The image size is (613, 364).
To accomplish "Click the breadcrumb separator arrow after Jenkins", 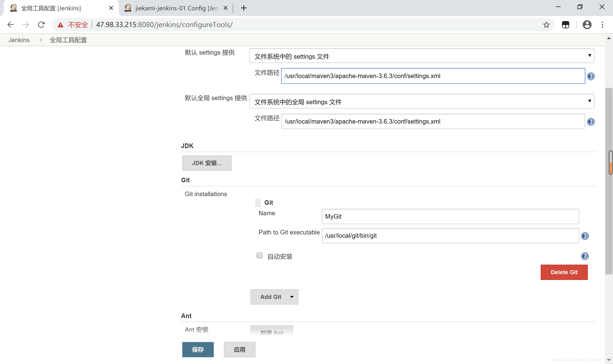I will click(41, 40).
